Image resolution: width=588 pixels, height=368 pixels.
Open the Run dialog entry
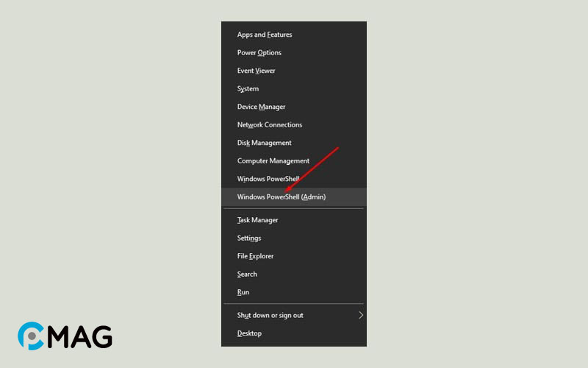(294, 292)
